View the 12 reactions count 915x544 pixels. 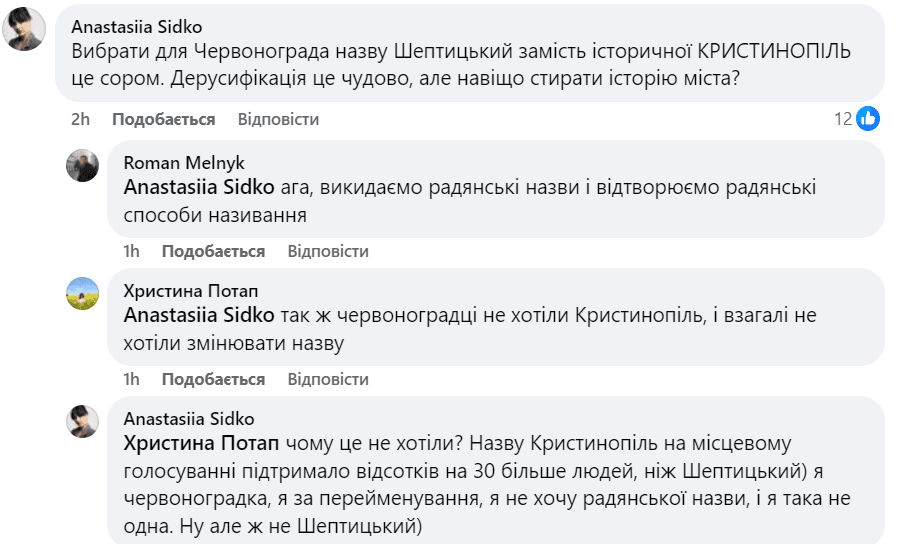coord(843,119)
